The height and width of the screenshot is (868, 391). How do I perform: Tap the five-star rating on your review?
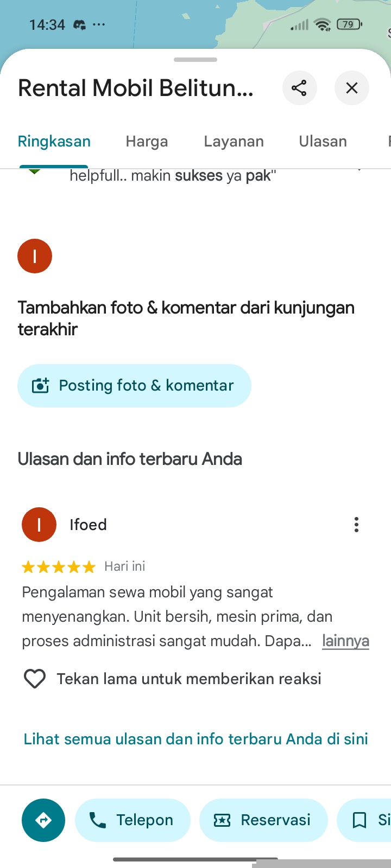59,567
